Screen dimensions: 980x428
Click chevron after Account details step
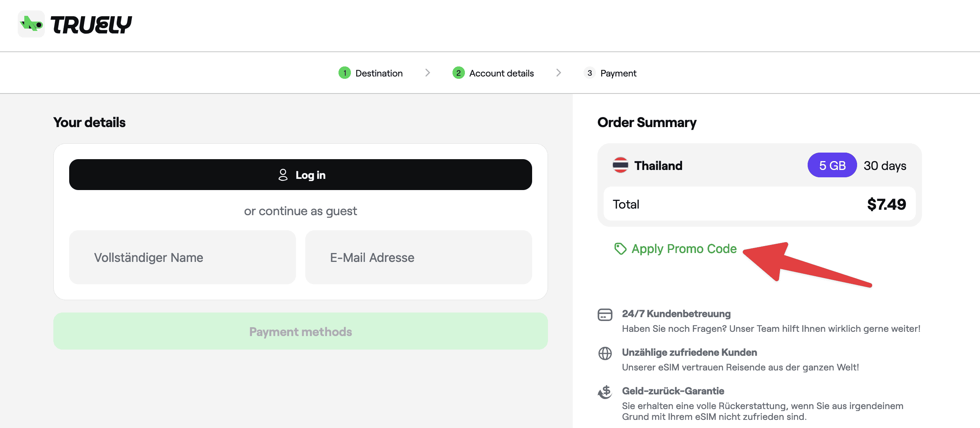pyautogui.click(x=558, y=73)
